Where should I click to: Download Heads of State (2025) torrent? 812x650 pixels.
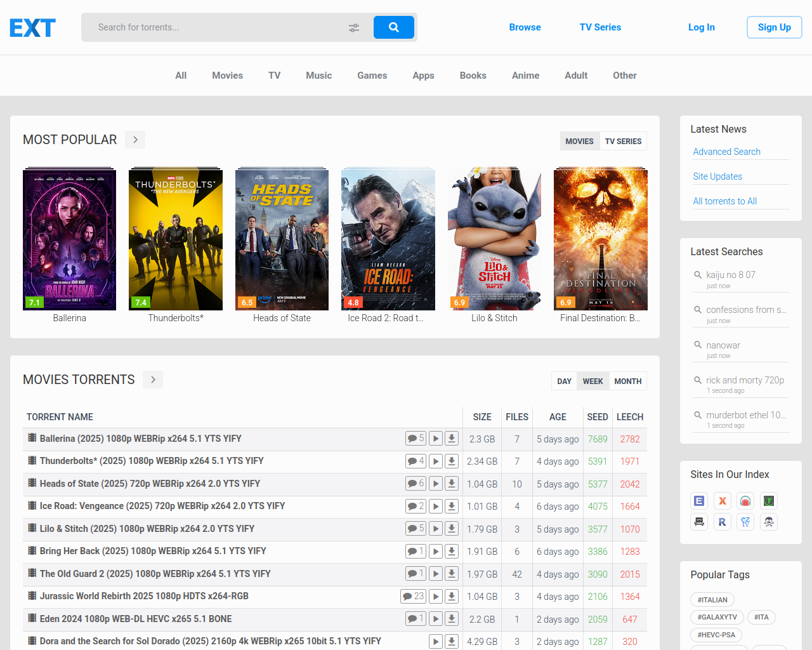452,484
